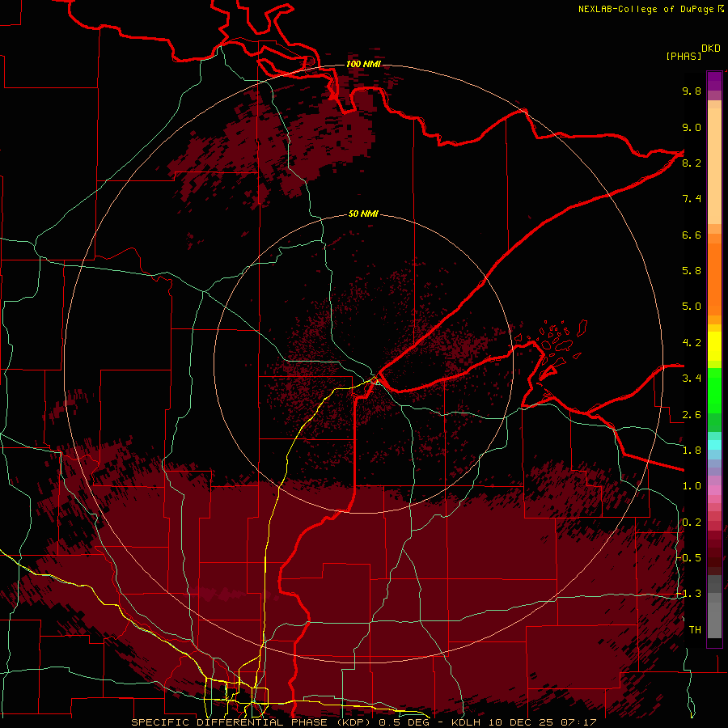The width and height of the screenshot is (728, 728).
Task: Click the 1.8 value on the color scale
Action: coord(692,451)
